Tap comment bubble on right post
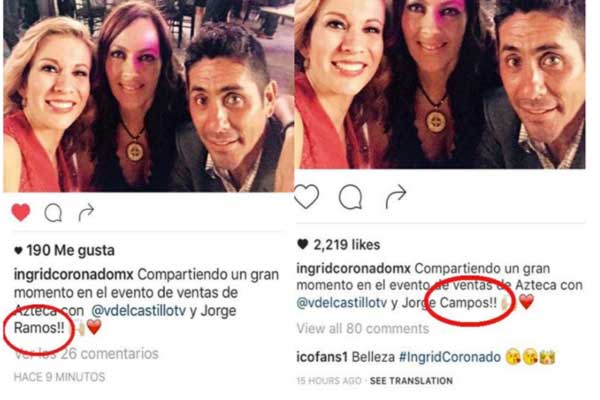This screenshot has height=400, width=600. tap(351, 197)
